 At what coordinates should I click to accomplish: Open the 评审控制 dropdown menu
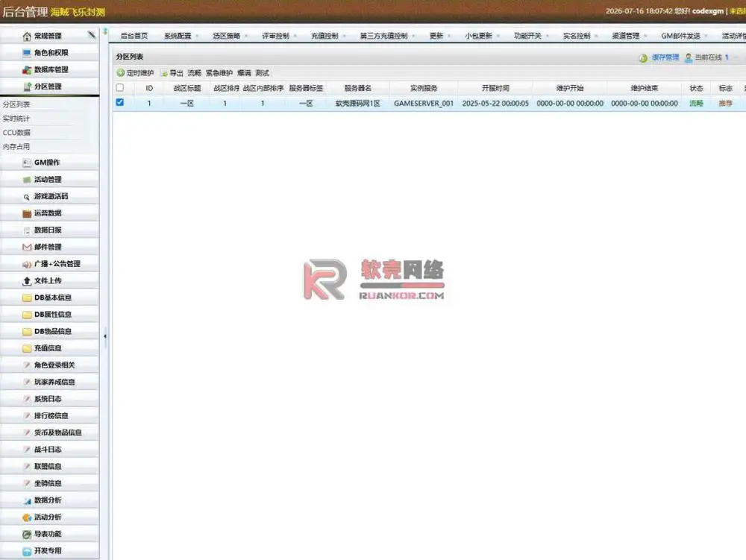279,36
